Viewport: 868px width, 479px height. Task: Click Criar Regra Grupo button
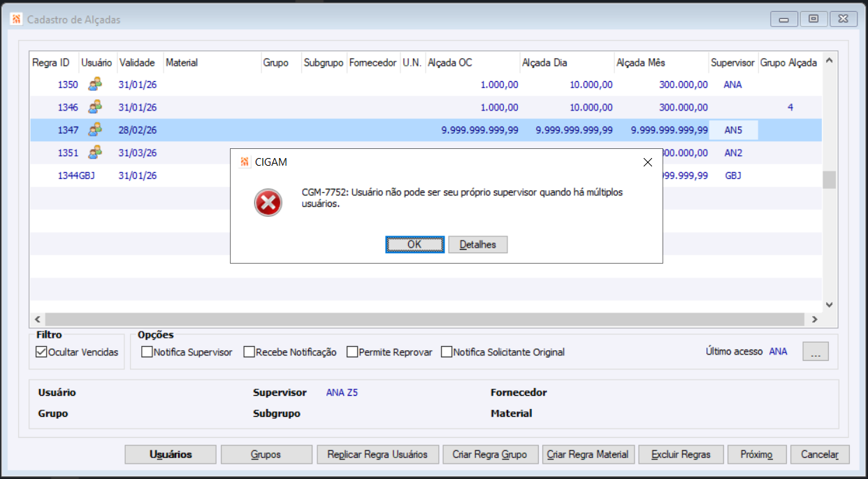tap(490, 455)
